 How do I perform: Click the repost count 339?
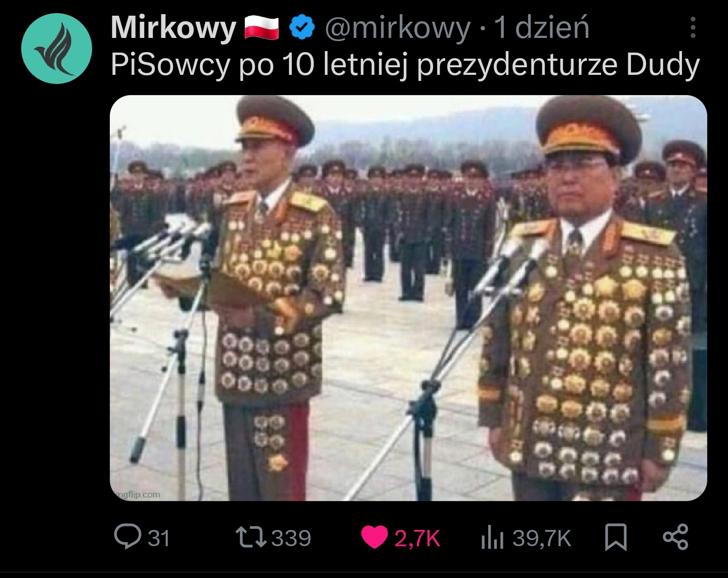291,538
